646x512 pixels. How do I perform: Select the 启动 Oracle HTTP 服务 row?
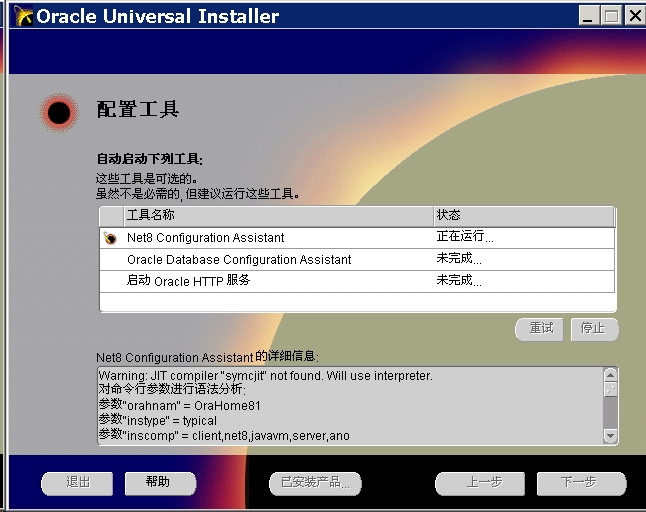tap(357, 281)
